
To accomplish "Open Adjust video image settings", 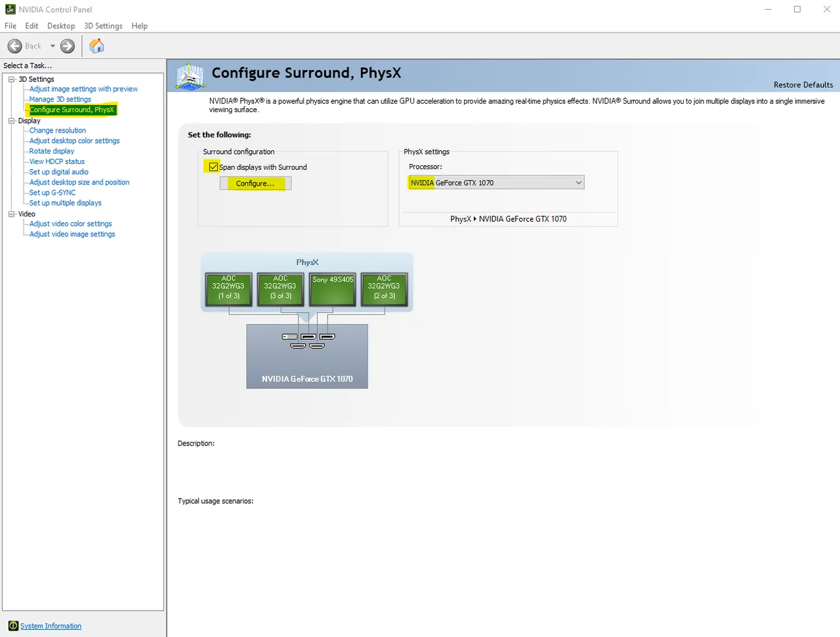I will click(72, 234).
